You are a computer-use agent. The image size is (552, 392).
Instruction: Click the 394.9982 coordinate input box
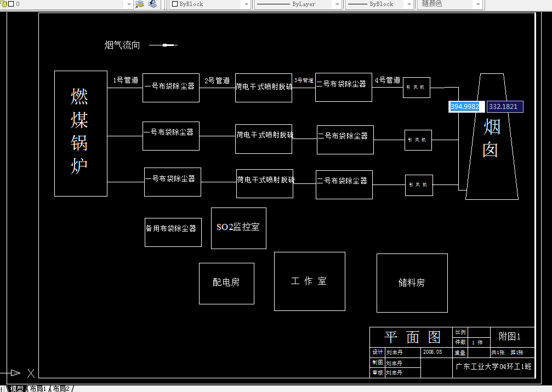(x=465, y=107)
